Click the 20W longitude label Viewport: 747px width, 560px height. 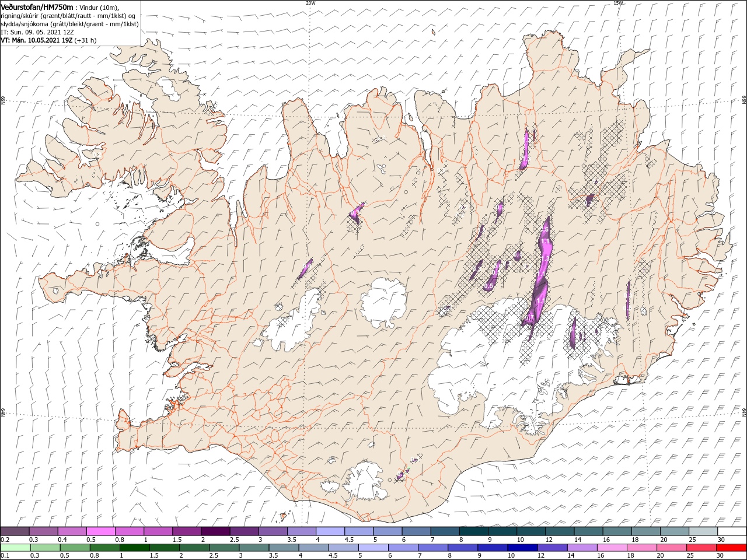coord(310,3)
